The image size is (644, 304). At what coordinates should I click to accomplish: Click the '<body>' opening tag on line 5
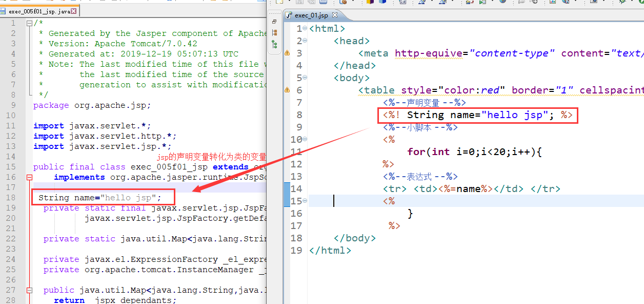(352, 78)
